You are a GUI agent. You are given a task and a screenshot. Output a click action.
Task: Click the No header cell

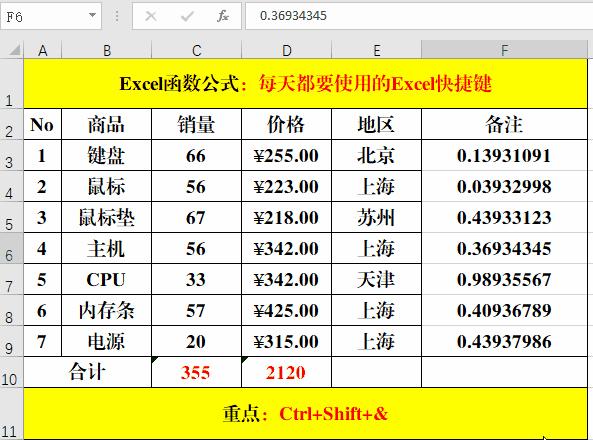(x=42, y=124)
